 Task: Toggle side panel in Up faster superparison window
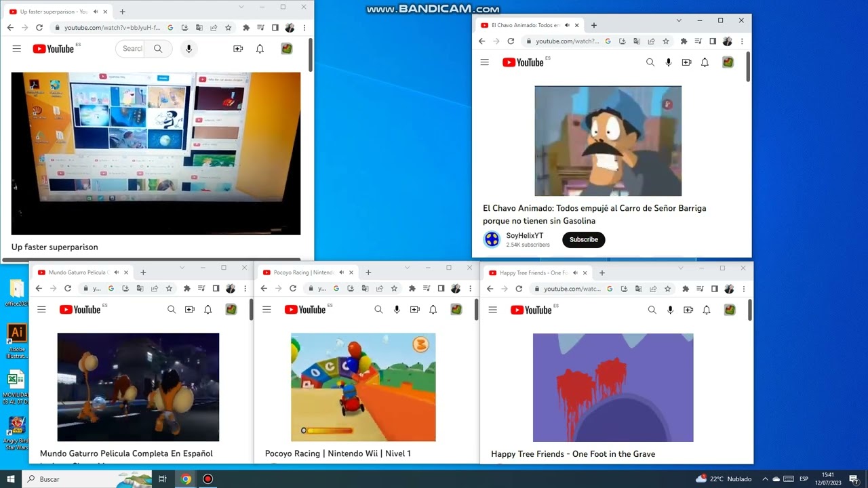click(x=275, y=28)
